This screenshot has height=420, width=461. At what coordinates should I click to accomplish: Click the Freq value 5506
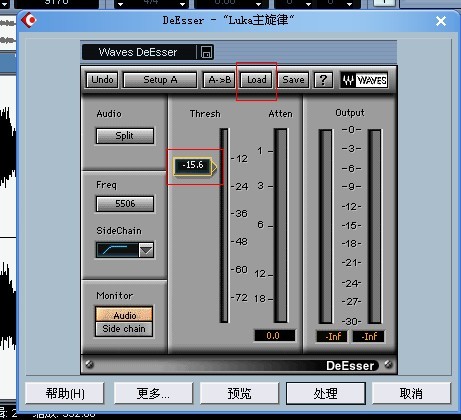[x=125, y=204]
